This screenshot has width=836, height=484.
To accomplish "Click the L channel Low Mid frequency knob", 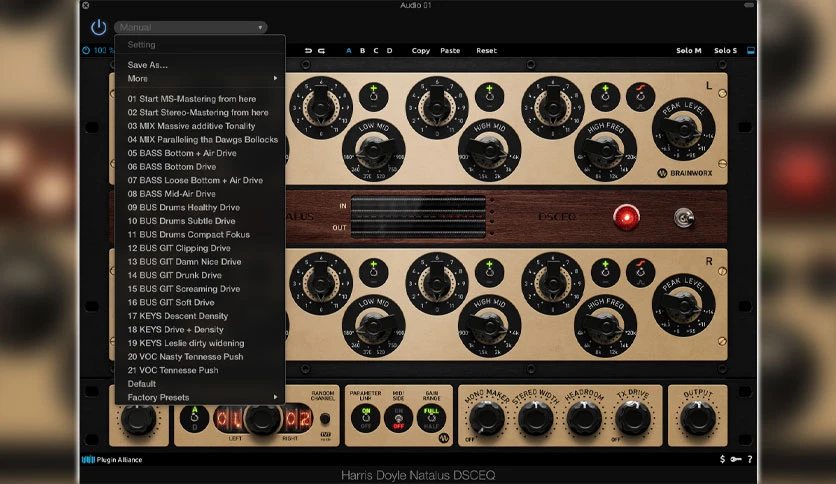I will tap(374, 151).
